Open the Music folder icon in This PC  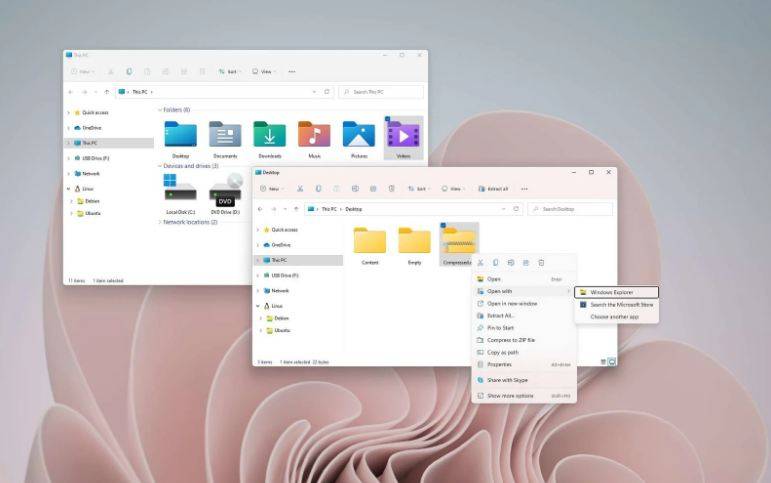coord(314,135)
